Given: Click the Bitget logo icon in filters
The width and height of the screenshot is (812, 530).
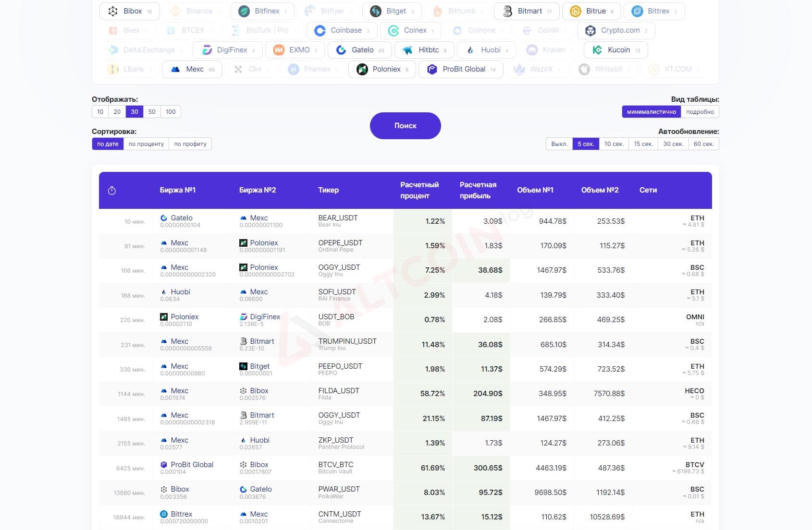Looking at the screenshot, I should [376, 11].
